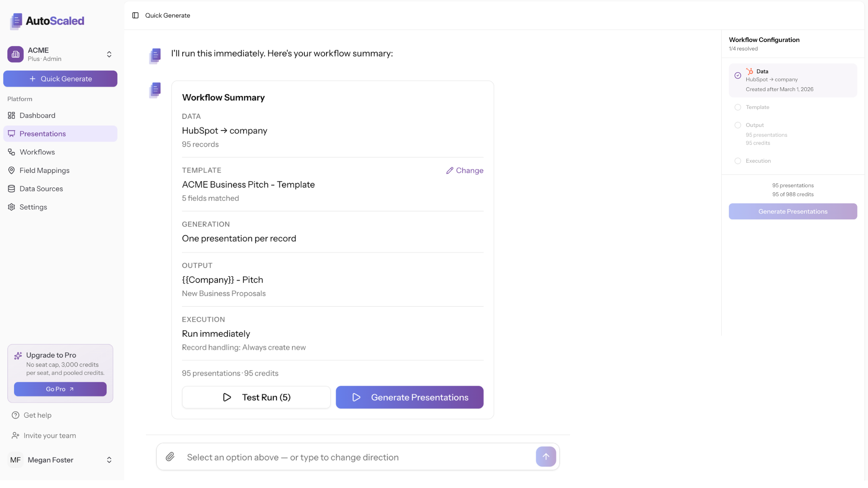The image size is (868, 488).
Task: Click 'New Business Proposals' folder text
Action: pos(224,294)
